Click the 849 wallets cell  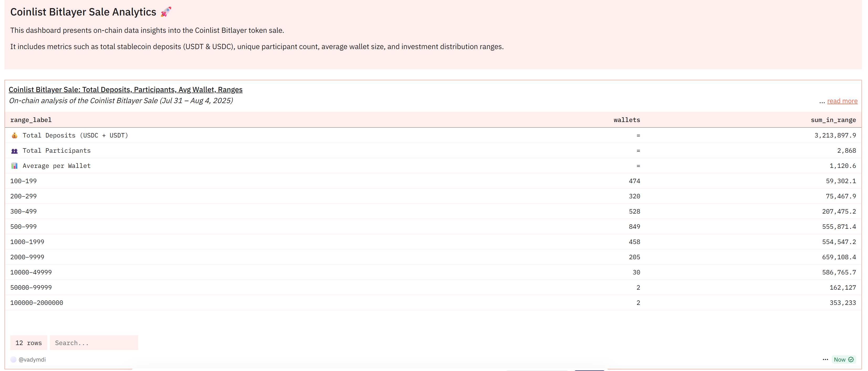(x=635, y=227)
